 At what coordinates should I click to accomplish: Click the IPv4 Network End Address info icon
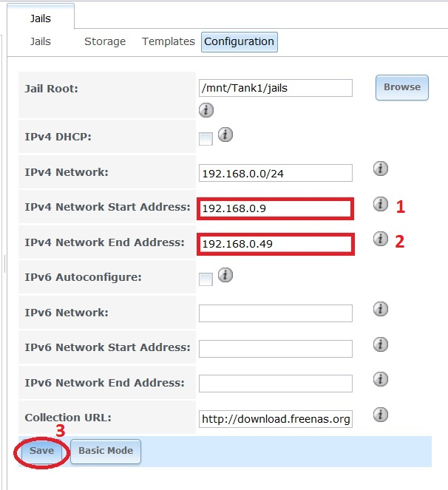coord(381,239)
